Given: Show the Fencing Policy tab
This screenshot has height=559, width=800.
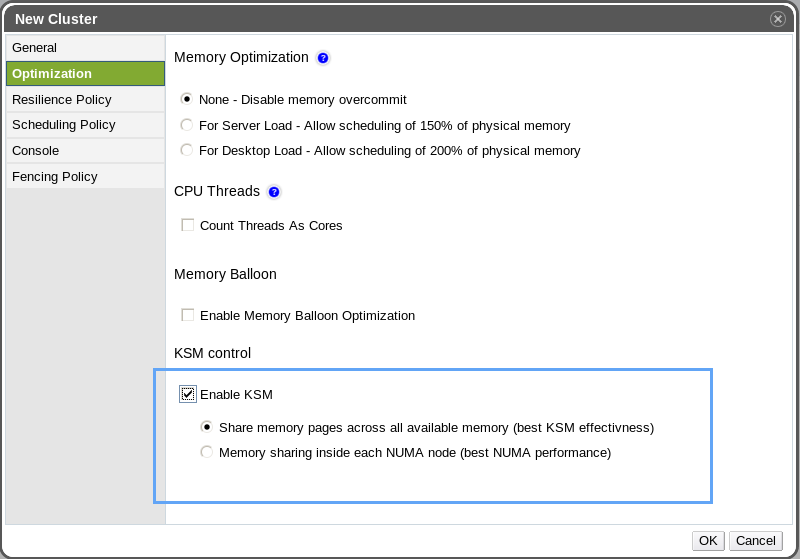Looking at the screenshot, I should pyautogui.click(x=85, y=177).
